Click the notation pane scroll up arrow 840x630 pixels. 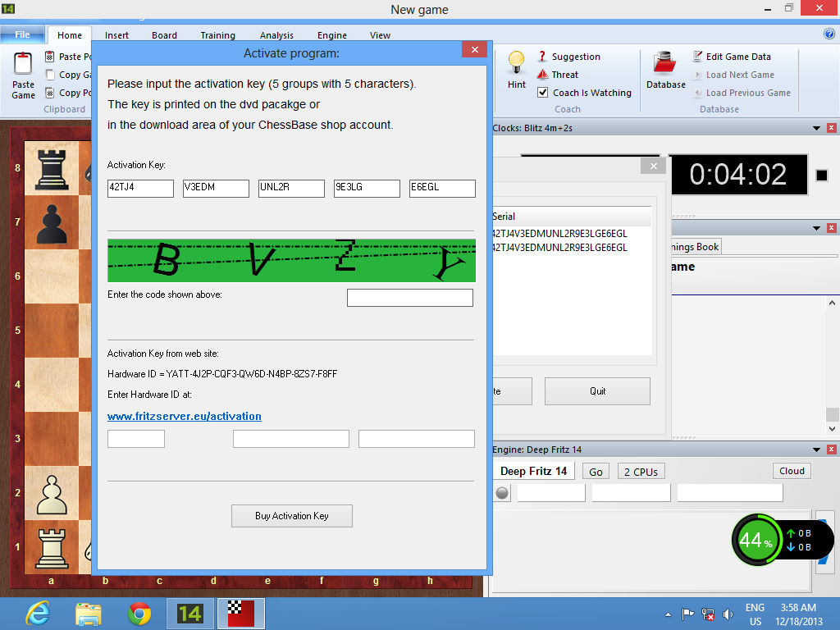(x=832, y=303)
